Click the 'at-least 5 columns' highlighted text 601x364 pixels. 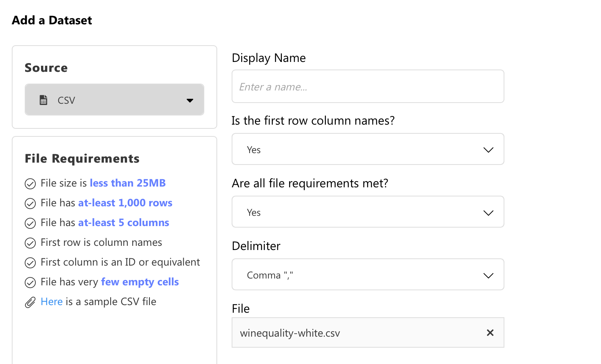click(x=124, y=223)
